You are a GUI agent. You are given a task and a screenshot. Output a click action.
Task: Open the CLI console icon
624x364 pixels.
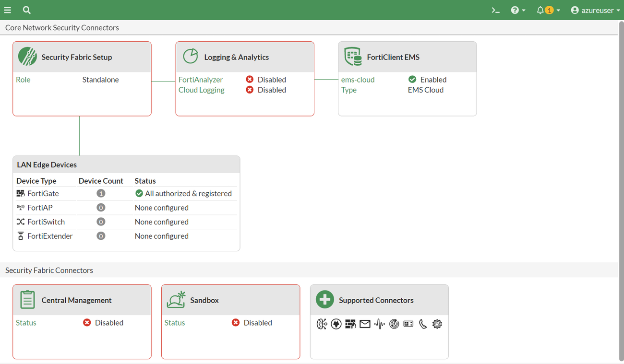(495, 10)
